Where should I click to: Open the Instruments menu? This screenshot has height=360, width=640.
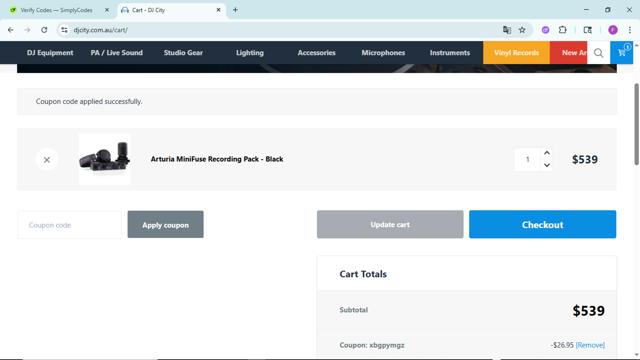tap(450, 53)
